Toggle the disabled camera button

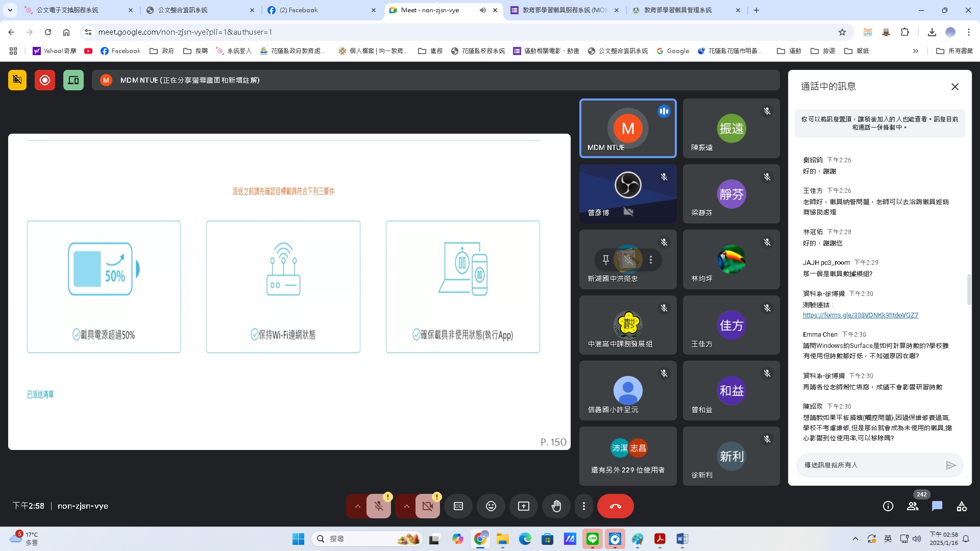coord(428,506)
